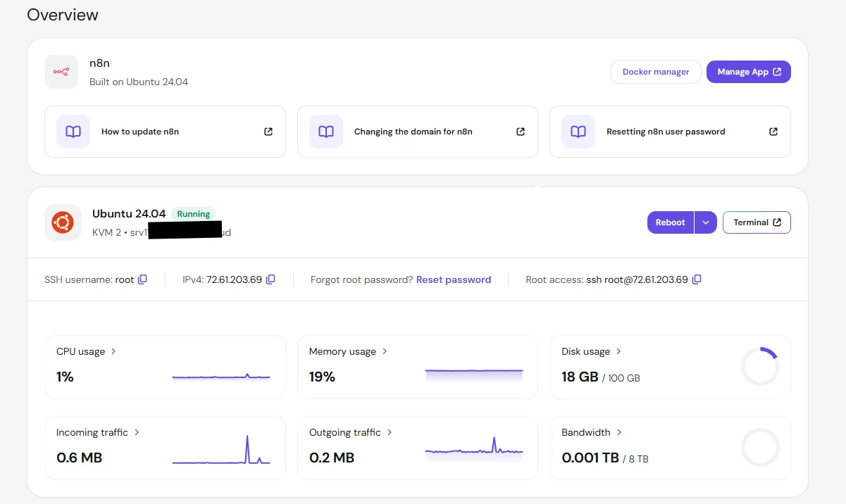Open Docker manager
Screen dimensions: 846x504
click(656, 72)
